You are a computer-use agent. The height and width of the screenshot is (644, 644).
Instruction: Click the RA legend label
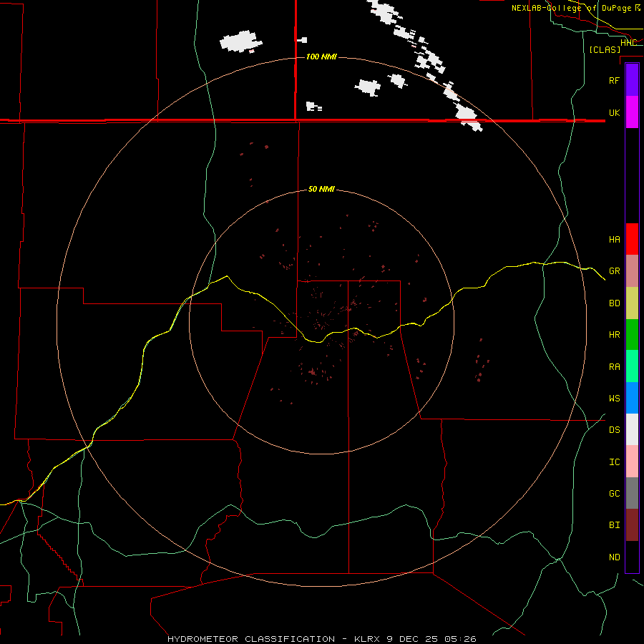pos(614,367)
